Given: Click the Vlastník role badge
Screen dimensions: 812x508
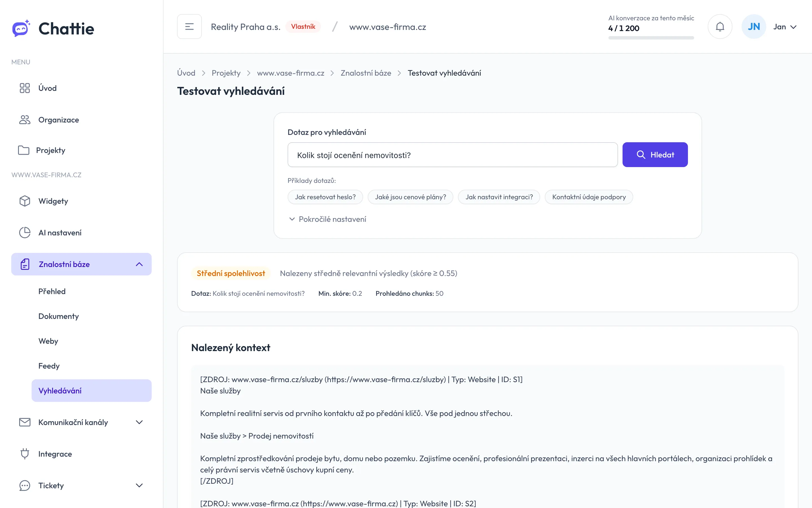Looking at the screenshot, I should point(303,27).
